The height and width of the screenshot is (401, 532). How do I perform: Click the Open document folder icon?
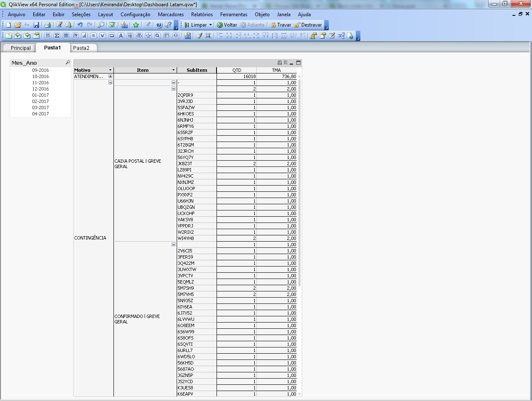17,25
